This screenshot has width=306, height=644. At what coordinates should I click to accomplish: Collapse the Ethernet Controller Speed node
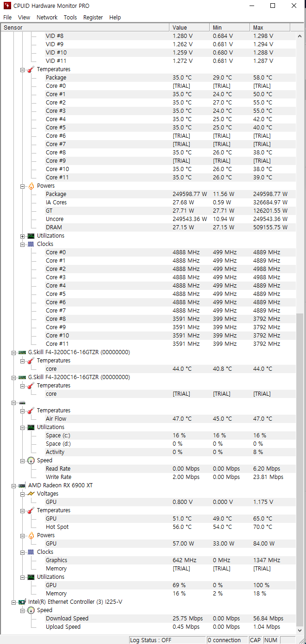(22, 610)
